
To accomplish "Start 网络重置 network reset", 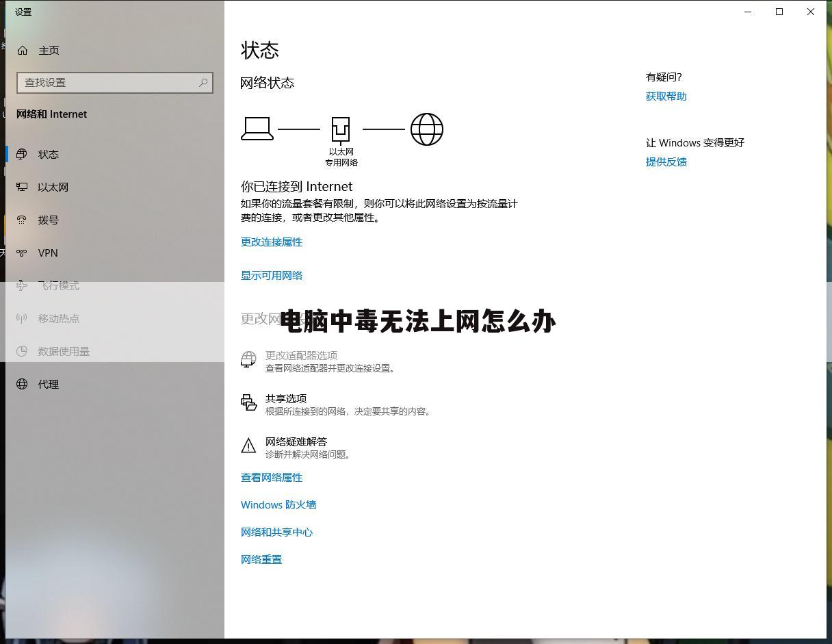I will click(261, 559).
